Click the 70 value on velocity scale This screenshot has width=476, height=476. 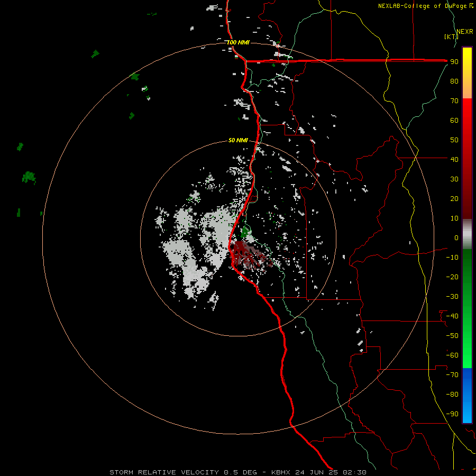(454, 101)
